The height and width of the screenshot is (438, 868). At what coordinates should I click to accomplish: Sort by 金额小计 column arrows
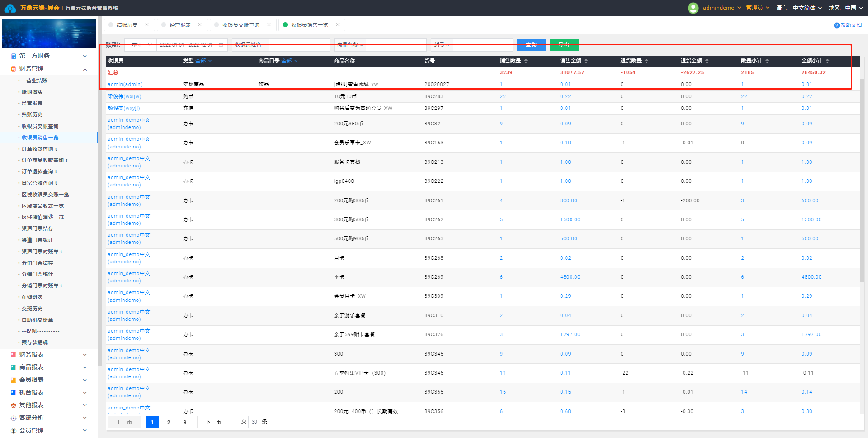(x=827, y=61)
